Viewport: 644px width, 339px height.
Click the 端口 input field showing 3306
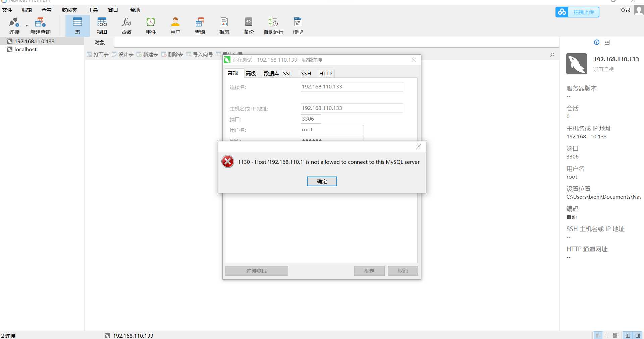[x=311, y=119]
